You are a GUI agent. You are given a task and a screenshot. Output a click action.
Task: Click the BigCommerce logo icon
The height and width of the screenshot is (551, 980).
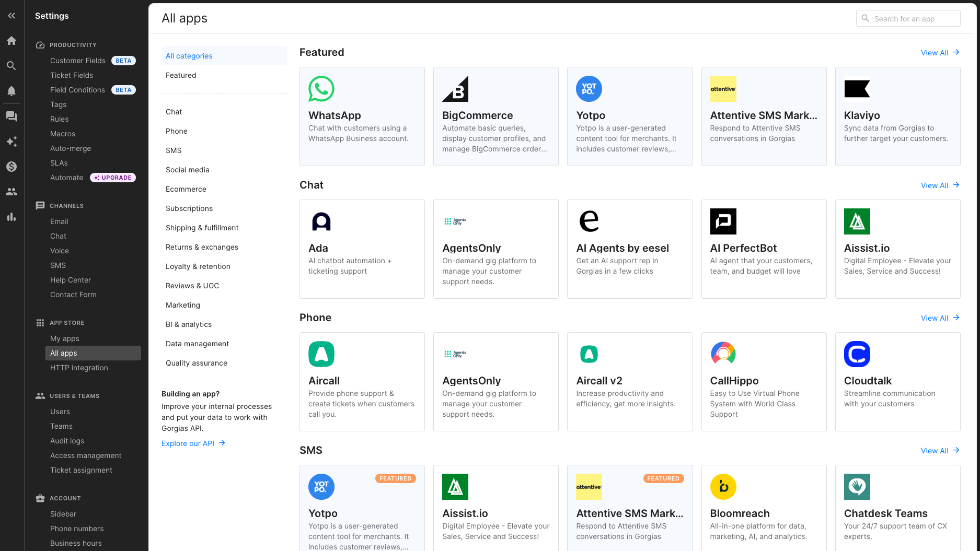455,89
